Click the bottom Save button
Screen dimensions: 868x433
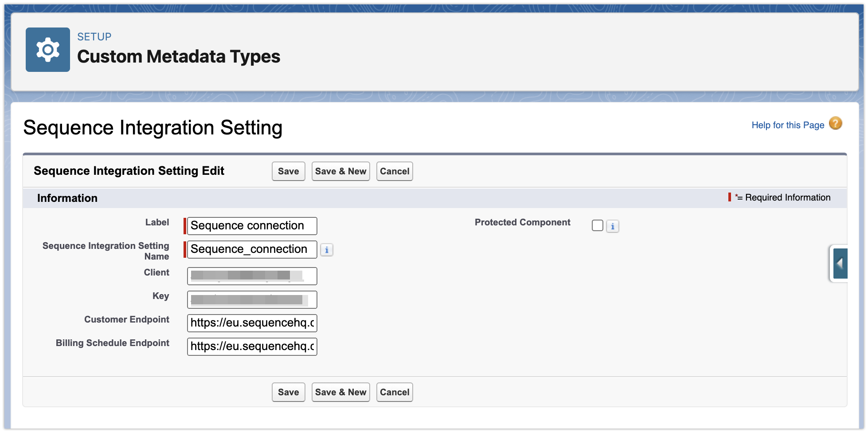[x=289, y=392]
